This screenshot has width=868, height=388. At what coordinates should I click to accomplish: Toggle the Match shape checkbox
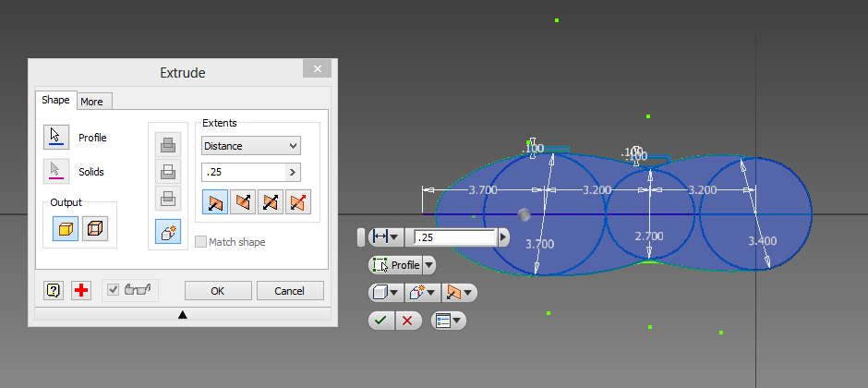[x=201, y=242]
